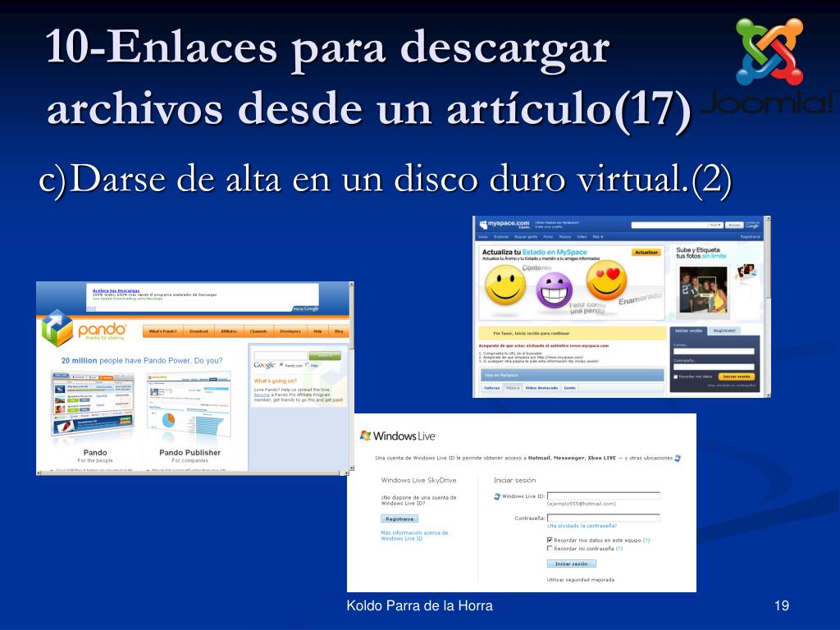Click the 'Registrarse' button in Windows Live

pos(399,518)
